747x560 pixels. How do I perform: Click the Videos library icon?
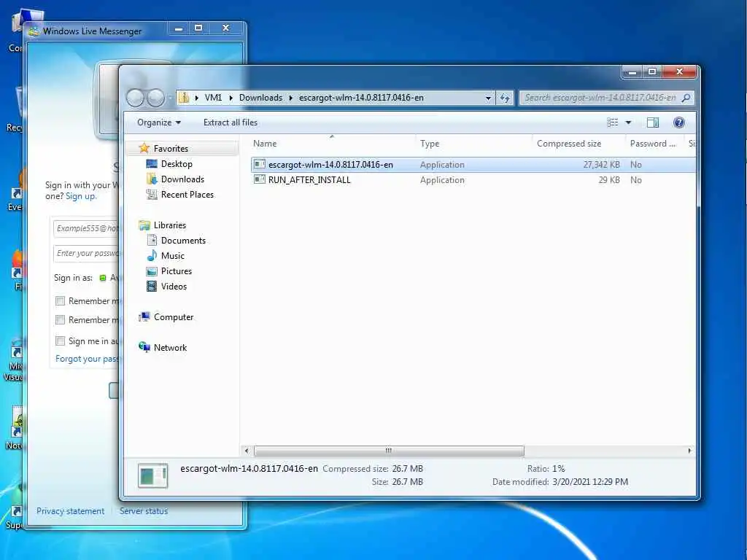[x=152, y=286]
